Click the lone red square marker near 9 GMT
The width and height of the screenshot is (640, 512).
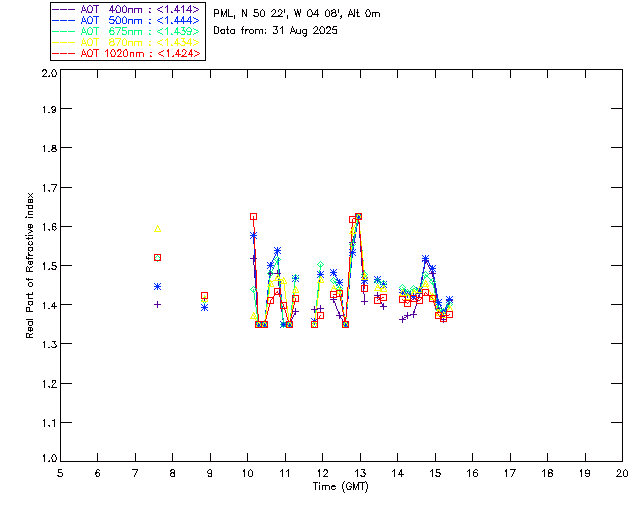204,296
